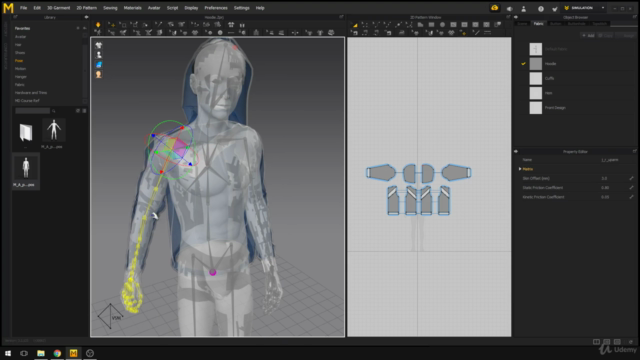Select the Default Fabric swatch

pyautogui.click(x=536, y=49)
